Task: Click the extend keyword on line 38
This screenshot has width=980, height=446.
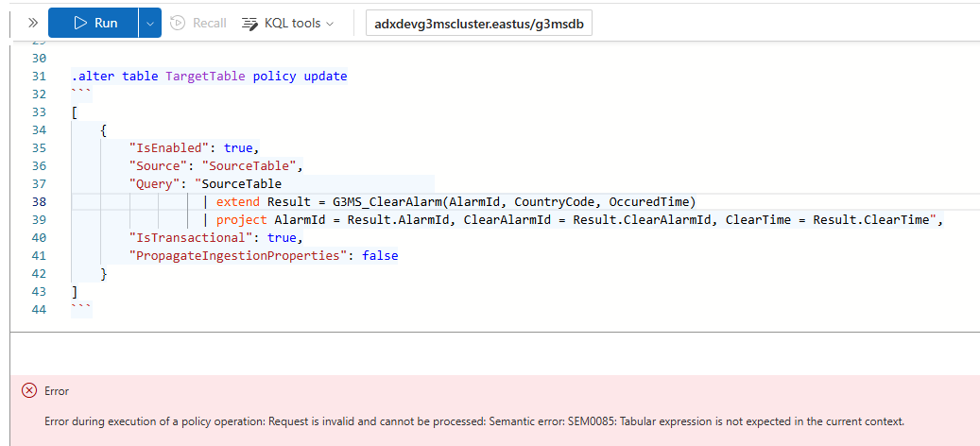Action: 238,202
